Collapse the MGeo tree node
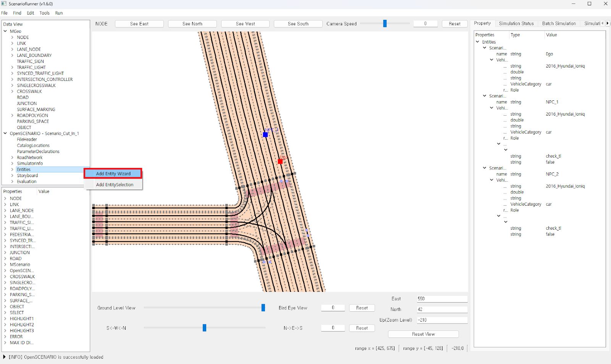Viewport: 611px width, 364px height. [5, 31]
